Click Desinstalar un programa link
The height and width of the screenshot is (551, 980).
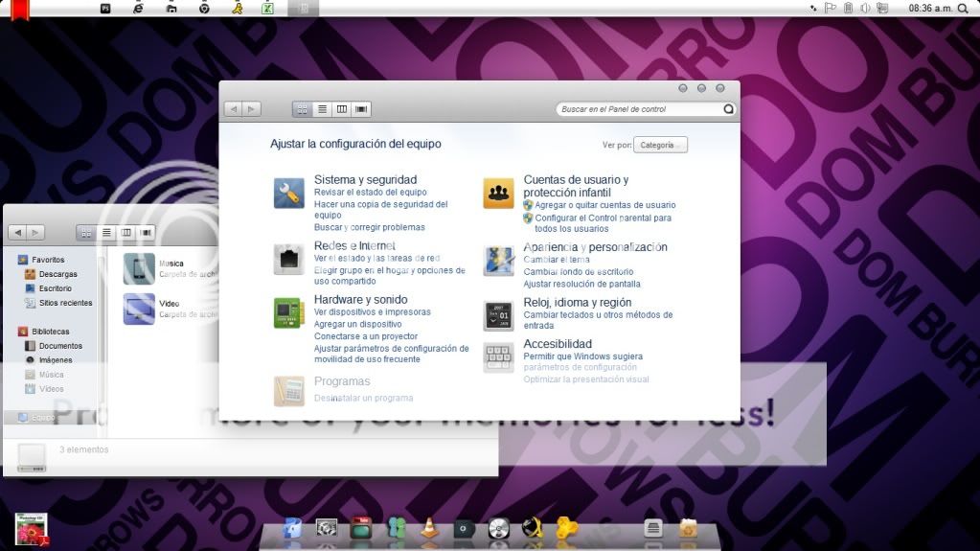point(363,398)
